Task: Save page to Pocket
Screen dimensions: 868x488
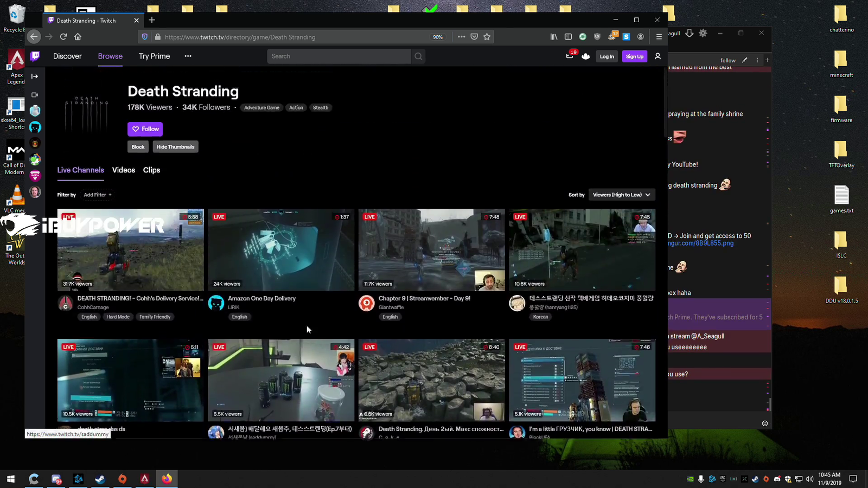Action: (474, 37)
